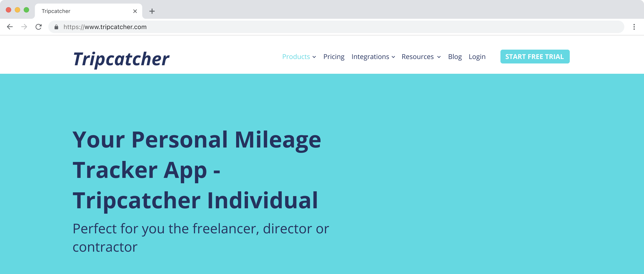The height and width of the screenshot is (274, 644).
Task: Click the START FREE TRIAL button
Action: pyautogui.click(x=535, y=56)
